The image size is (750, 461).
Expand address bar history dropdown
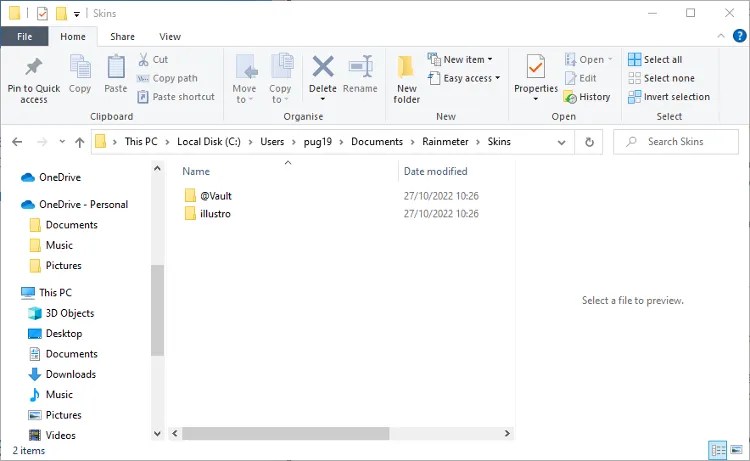pyautogui.click(x=562, y=142)
